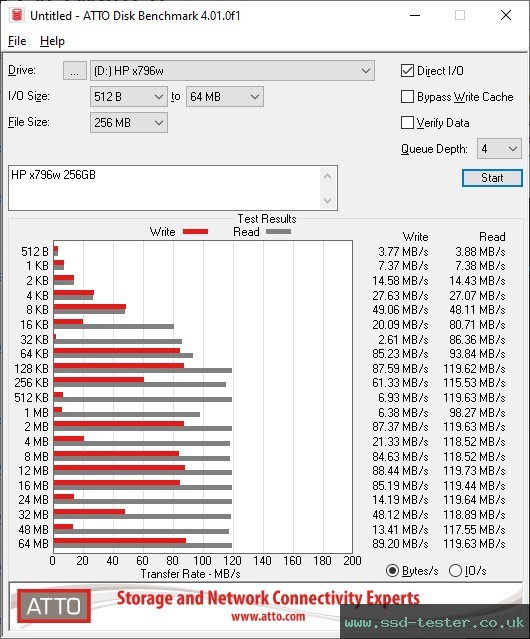The width and height of the screenshot is (530, 639).
Task: Click the 3.77 MB/s write value
Action: click(x=403, y=252)
